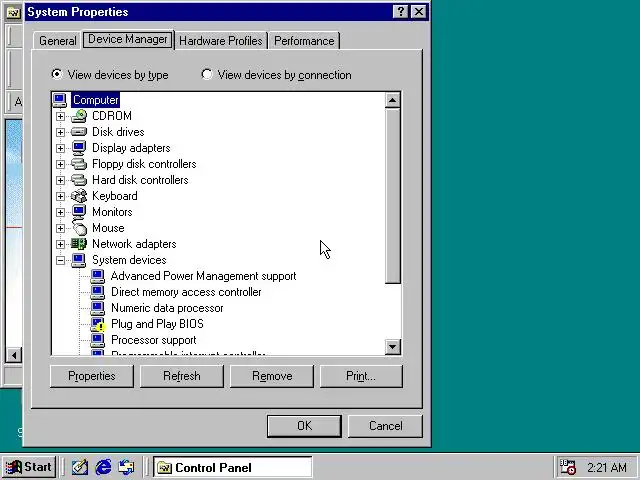640x480 pixels.
Task: Expand the Monitors node
Action: [x=60, y=212]
